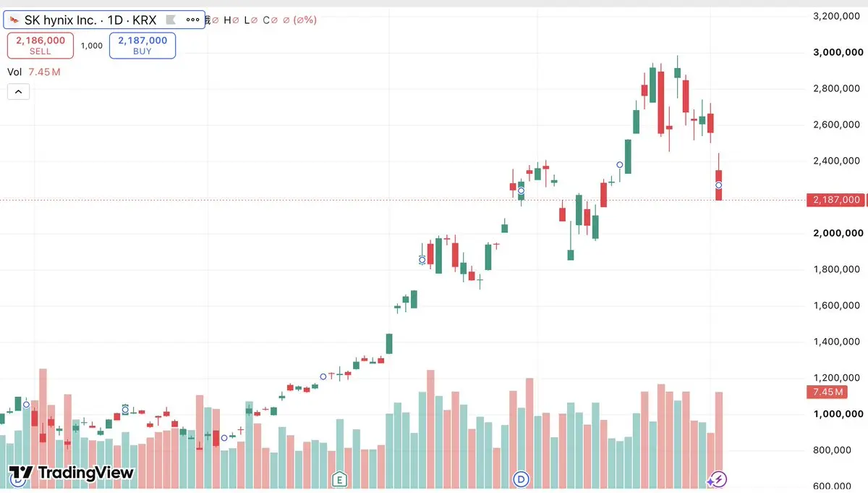Click the blue D dividend marker near the center
868x493 pixels.
pos(522,479)
